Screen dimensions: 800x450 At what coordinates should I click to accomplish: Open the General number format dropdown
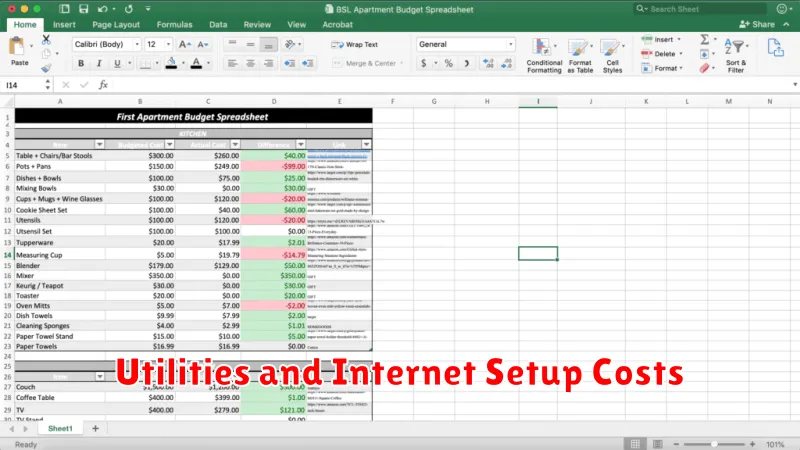pyautogui.click(x=463, y=44)
